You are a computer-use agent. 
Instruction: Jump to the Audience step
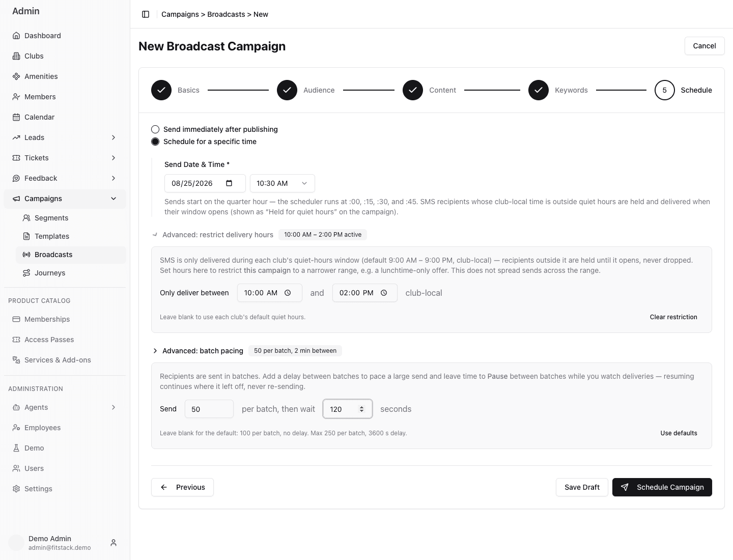(306, 90)
